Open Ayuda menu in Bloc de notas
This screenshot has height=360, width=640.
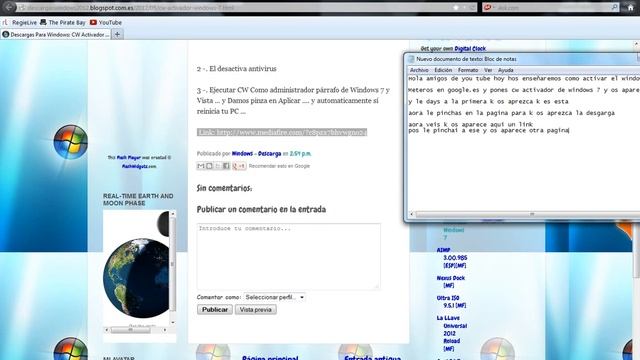[x=505, y=70]
